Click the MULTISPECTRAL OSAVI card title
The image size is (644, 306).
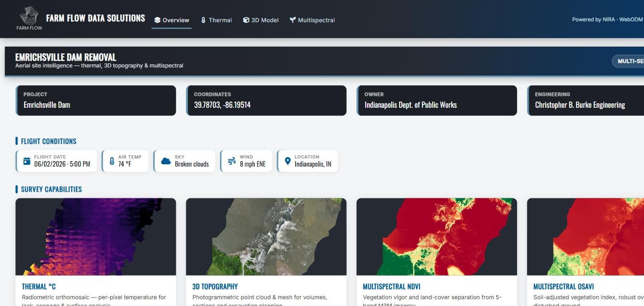(x=564, y=287)
